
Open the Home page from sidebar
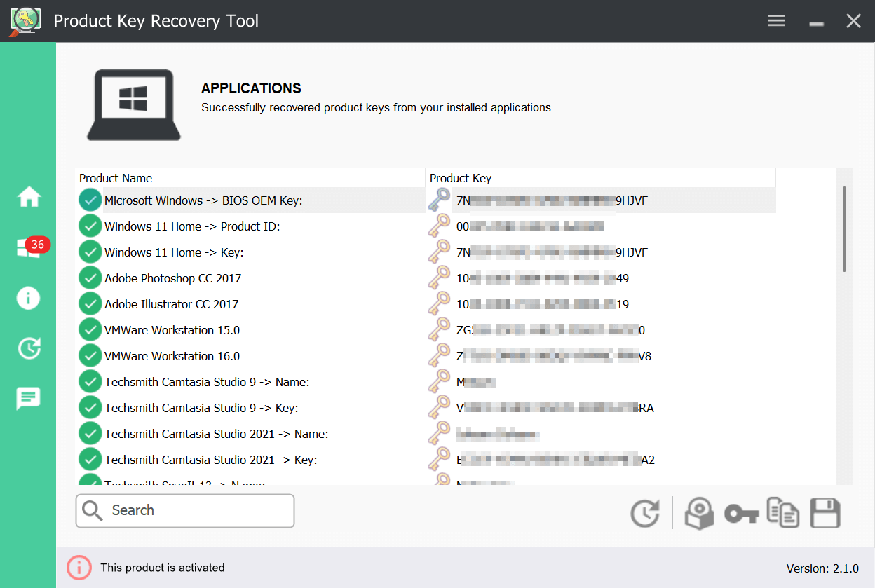point(29,198)
